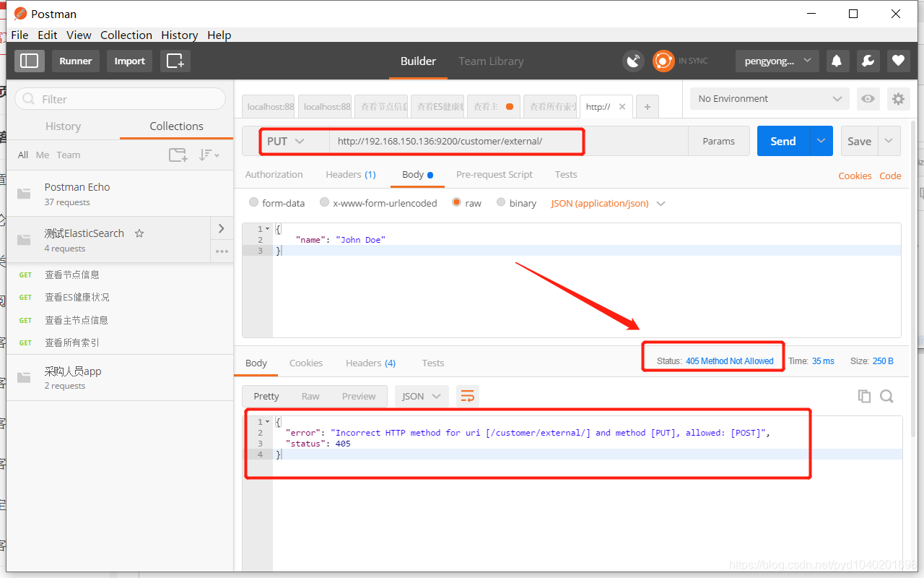
Task: Switch to Team Library tab
Action: click(491, 61)
